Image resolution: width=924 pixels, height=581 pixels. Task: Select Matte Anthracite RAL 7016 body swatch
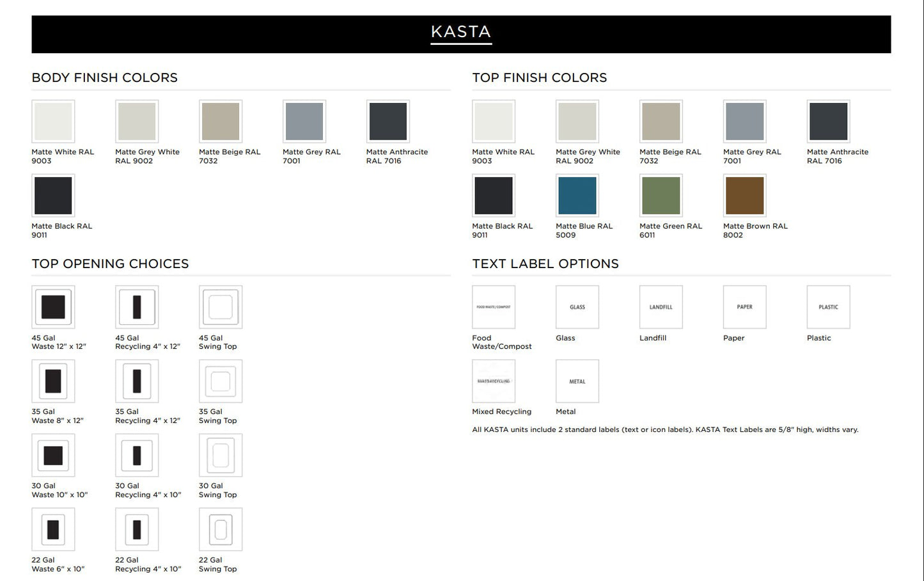[x=388, y=122]
